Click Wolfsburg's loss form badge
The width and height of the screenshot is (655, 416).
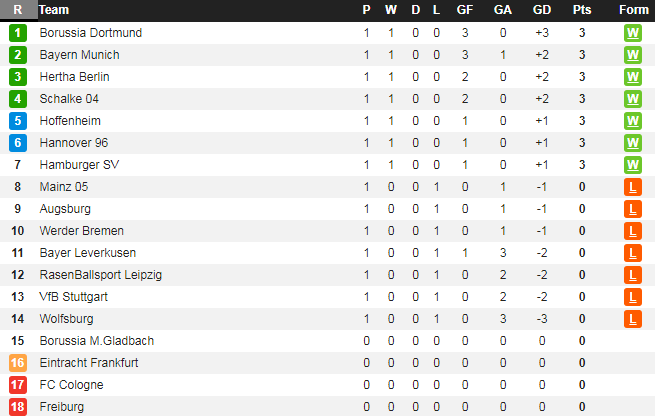click(632, 319)
